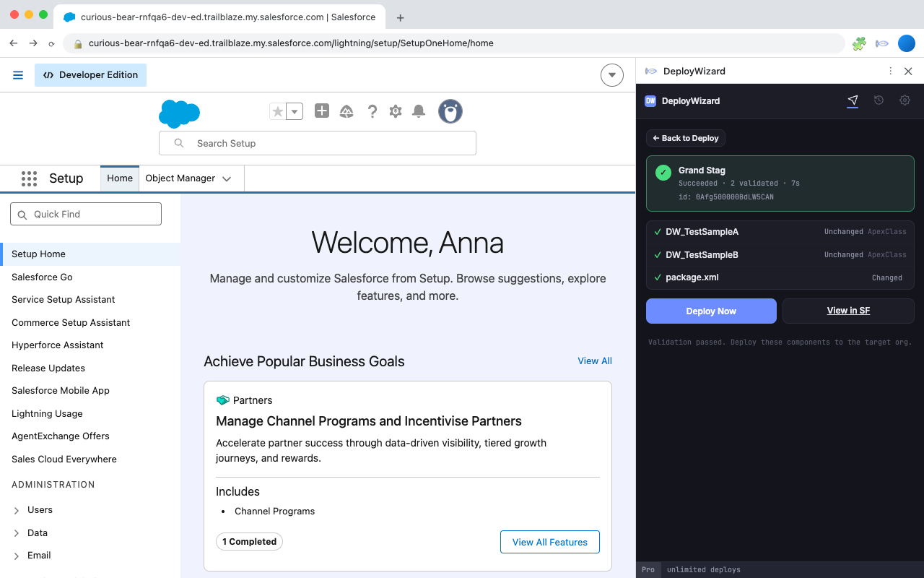Select Setup Home in sidebar
Viewport: 924px width, 578px height.
pos(90,254)
